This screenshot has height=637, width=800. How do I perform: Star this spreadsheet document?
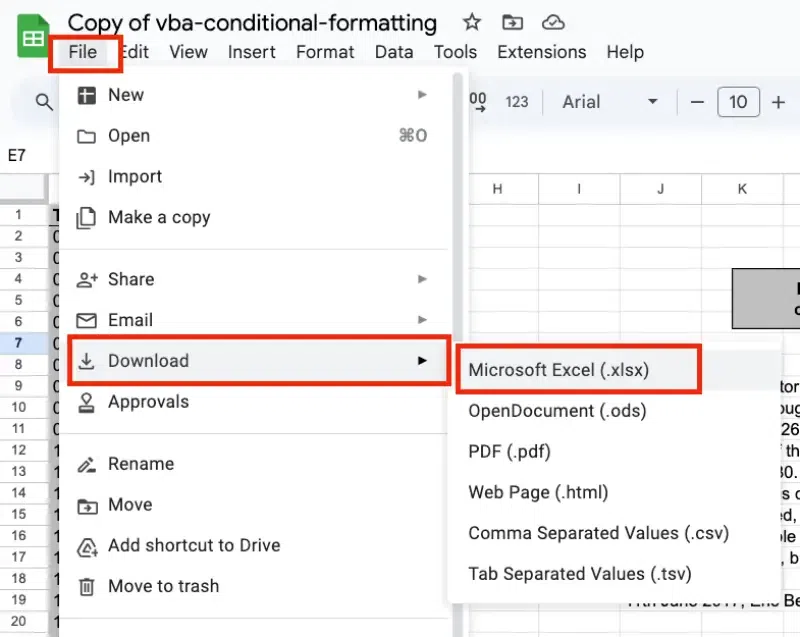click(x=472, y=22)
